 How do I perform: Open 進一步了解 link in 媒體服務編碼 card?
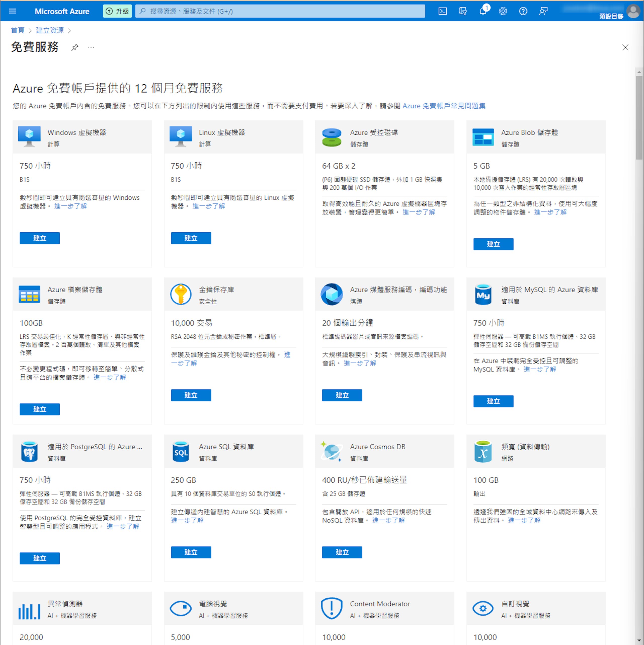point(360,363)
